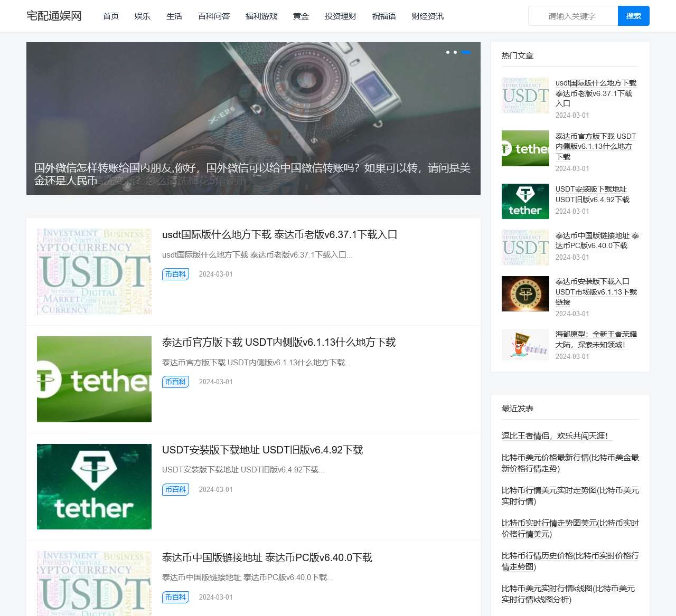Click the 搜索 search button
Image resolution: width=676 pixels, height=616 pixels.
click(633, 16)
